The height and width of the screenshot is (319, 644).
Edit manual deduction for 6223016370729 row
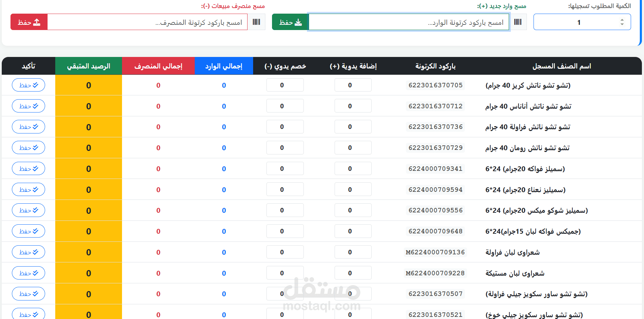285,148
